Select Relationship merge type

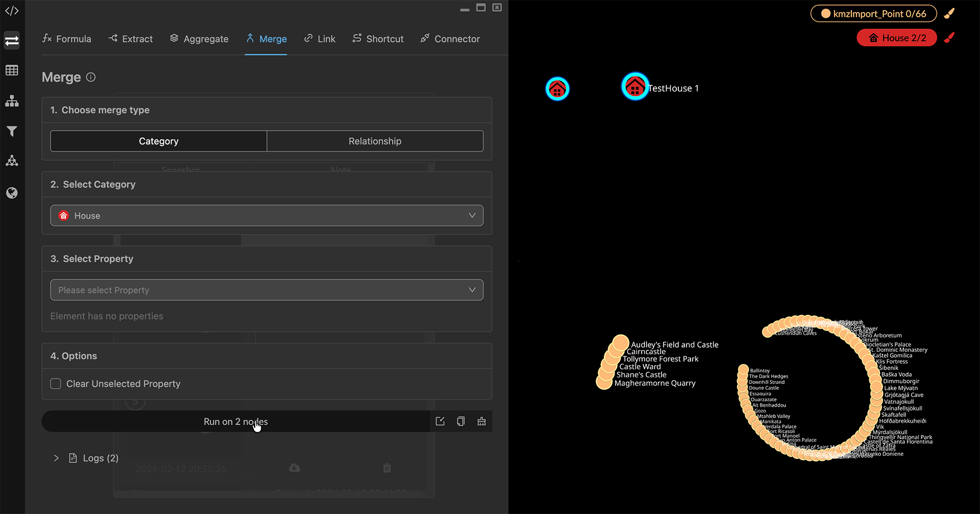tap(375, 141)
